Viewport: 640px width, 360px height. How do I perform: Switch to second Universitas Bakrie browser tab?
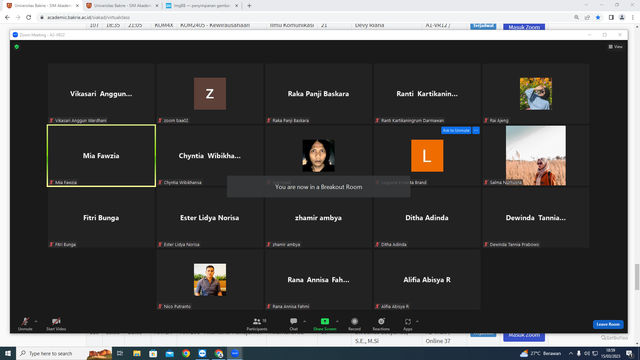[122, 6]
